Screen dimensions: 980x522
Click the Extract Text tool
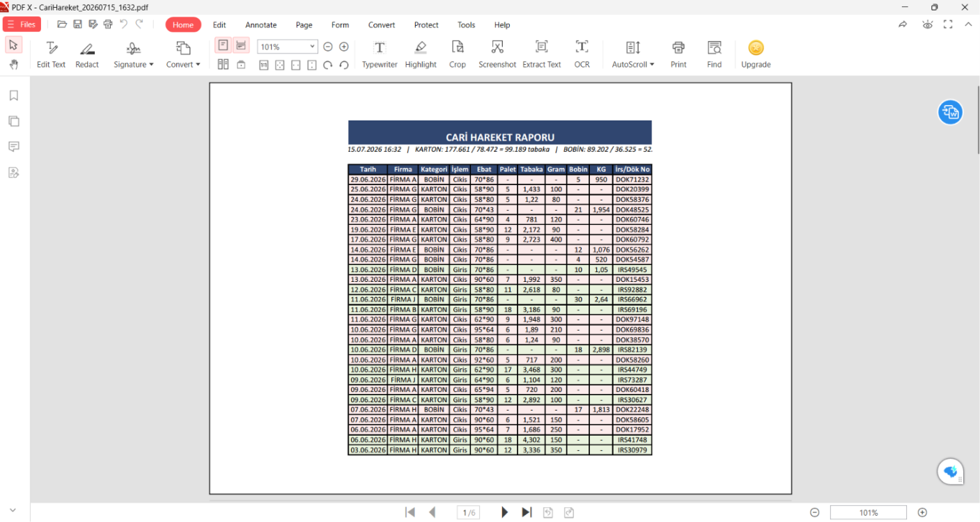pos(542,55)
